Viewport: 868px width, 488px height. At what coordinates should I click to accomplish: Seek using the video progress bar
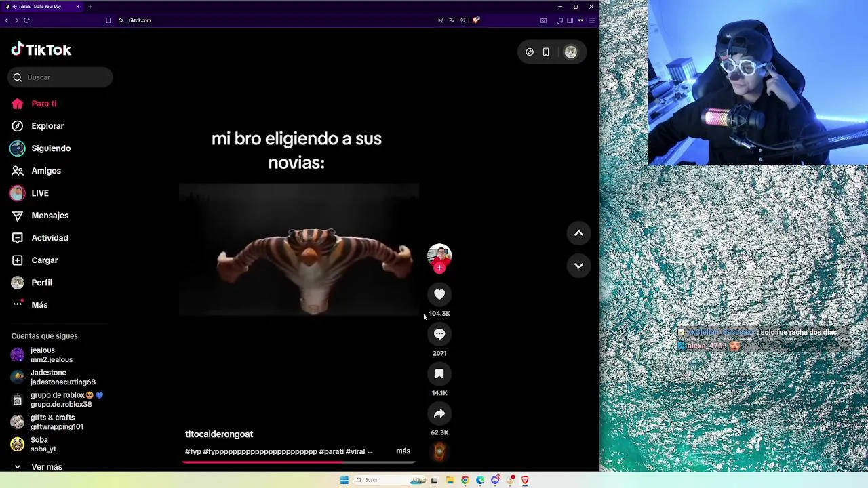pos(298,462)
